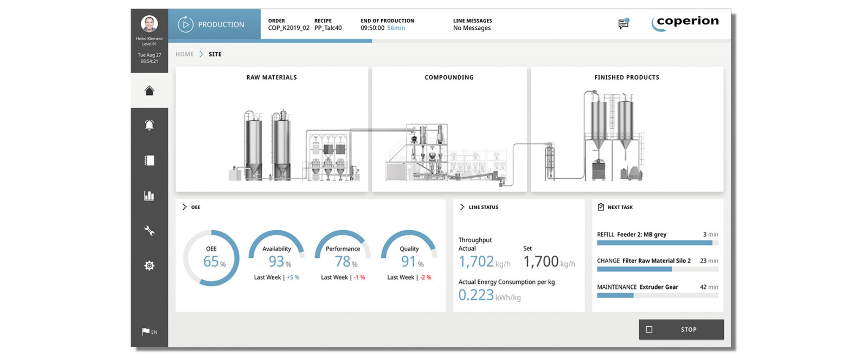Open alarms via the bell icon
Screen dimensions: 868x356
(149, 125)
